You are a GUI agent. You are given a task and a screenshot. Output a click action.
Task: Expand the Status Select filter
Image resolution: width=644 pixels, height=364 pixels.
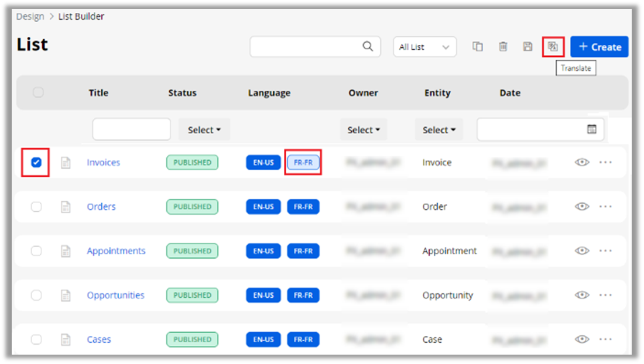204,130
